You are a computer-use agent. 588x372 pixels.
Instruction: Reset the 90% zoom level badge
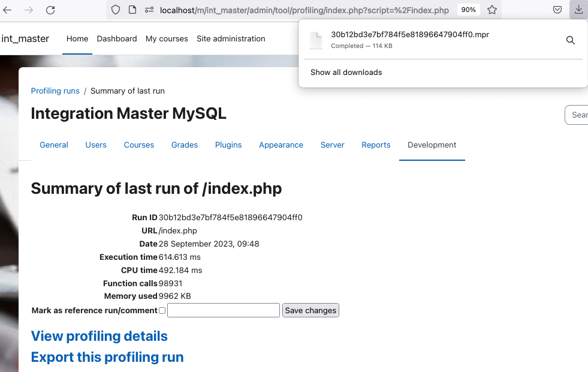click(x=468, y=10)
